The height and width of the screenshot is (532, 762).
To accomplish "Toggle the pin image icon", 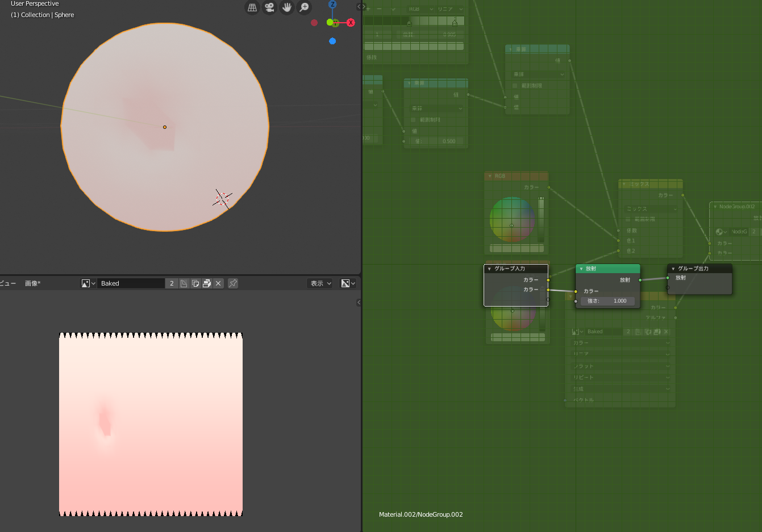I will (x=233, y=283).
